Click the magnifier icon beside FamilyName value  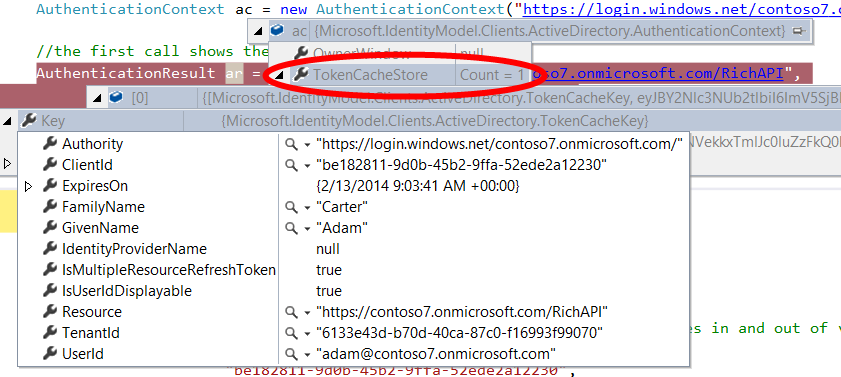tap(291, 207)
